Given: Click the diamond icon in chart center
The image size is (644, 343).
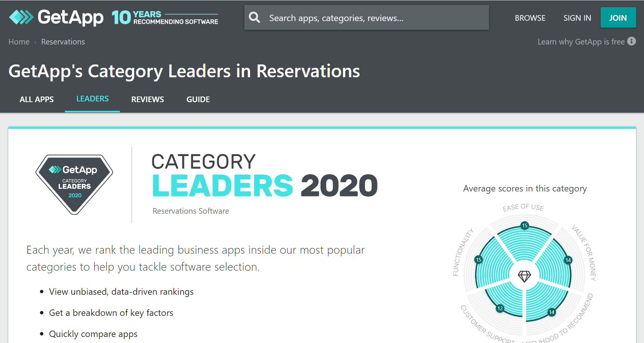Looking at the screenshot, I should [x=524, y=276].
